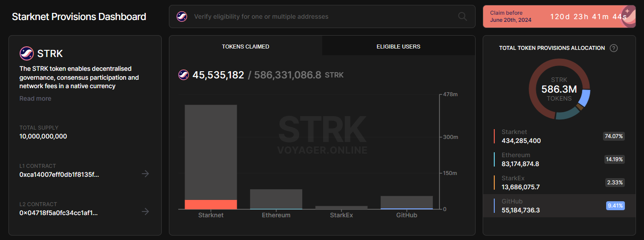Viewport: 644px width, 240px height.
Task: Click the 586,331,086.8 total figure
Action: click(287, 75)
